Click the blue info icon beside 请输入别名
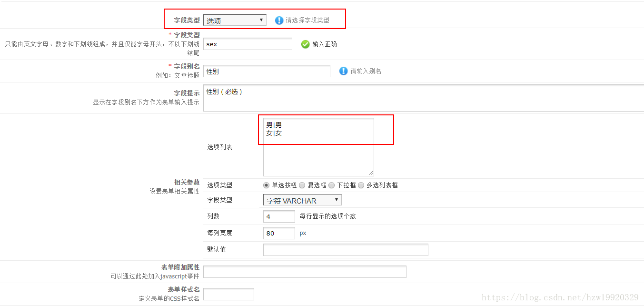 pyautogui.click(x=344, y=71)
